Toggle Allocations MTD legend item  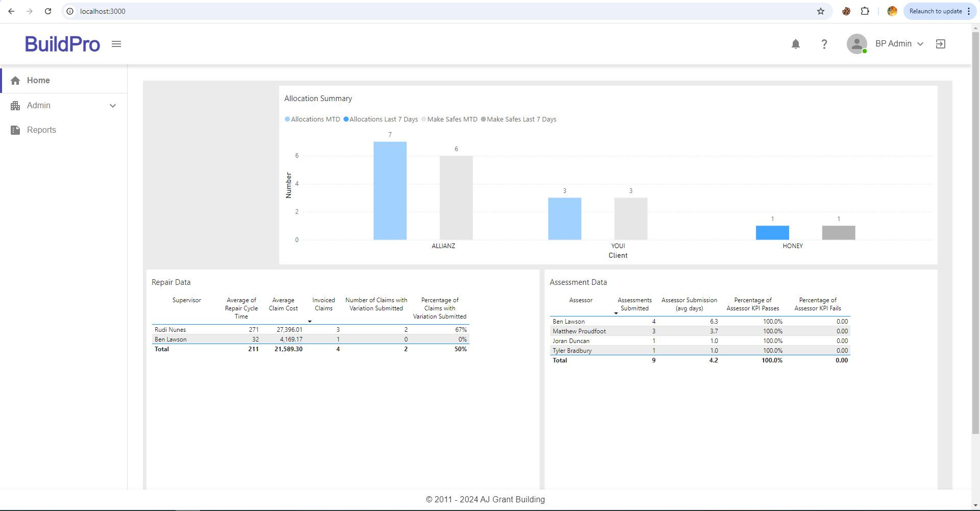point(312,119)
